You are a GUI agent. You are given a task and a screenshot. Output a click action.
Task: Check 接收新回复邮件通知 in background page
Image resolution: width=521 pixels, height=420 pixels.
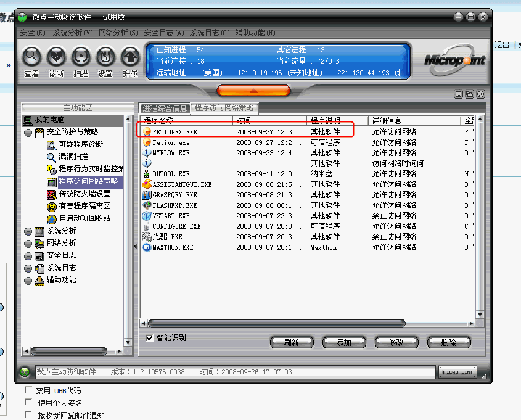28,414
